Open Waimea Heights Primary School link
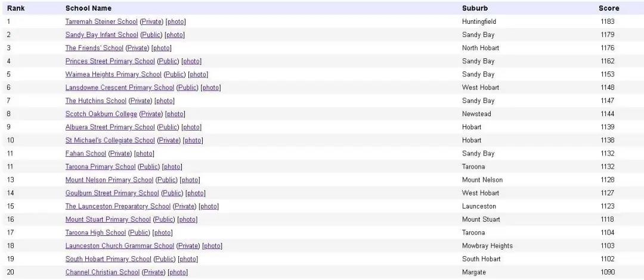Viewport: 644px width, 280px height. [x=113, y=74]
